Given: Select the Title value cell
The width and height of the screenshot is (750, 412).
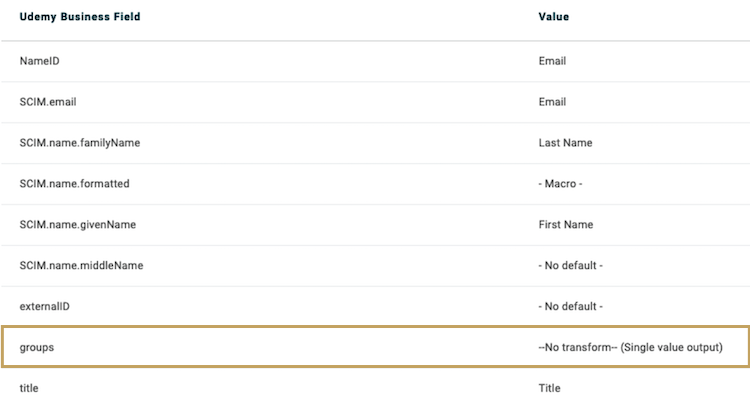Looking at the screenshot, I should coord(549,388).
